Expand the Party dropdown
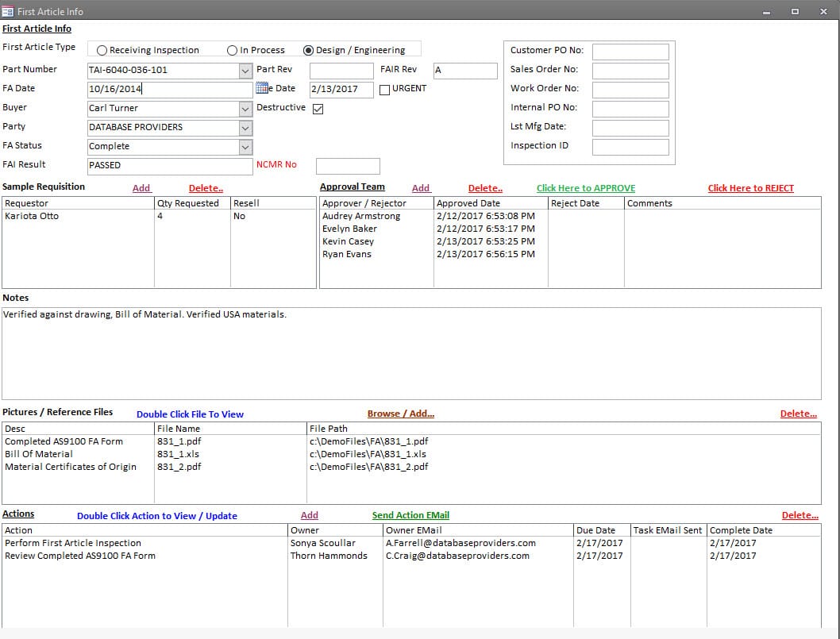This screenshot has height=639, width=840. click(x=245, y=128)
